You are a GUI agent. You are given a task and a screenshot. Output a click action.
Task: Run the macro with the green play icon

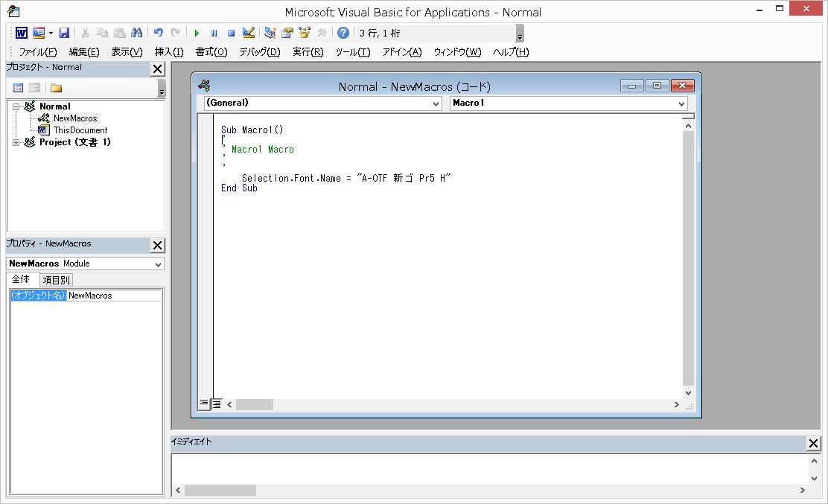pyautogui.click(x=197, y=34)
